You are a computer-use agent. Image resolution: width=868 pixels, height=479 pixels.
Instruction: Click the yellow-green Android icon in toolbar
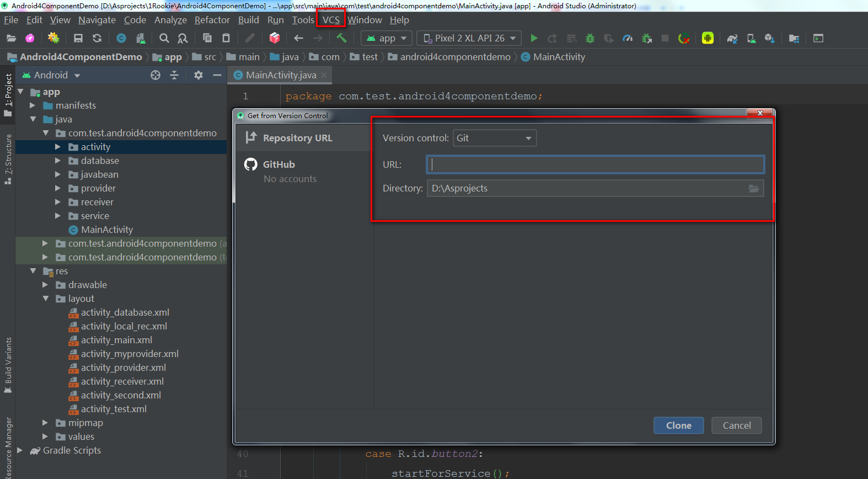coord(708,38)
